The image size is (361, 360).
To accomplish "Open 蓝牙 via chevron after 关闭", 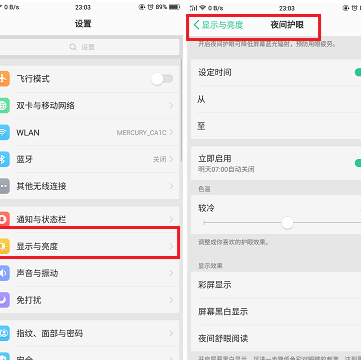I will tap(171, 159).
